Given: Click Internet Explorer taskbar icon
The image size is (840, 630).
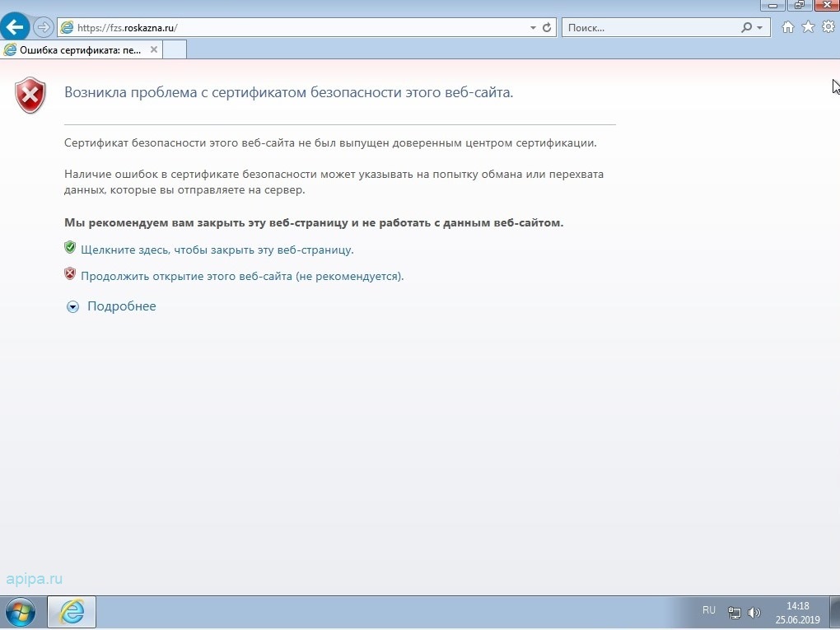Looking at the screenshot, I should pos(72,612).
